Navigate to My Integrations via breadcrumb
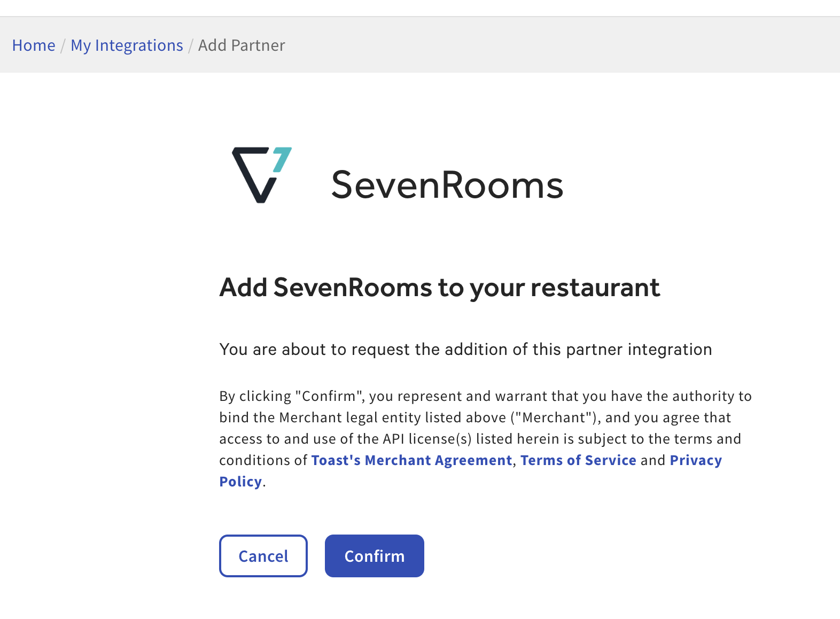The height and width of the screenshot is (619, 840). [127, 45]
